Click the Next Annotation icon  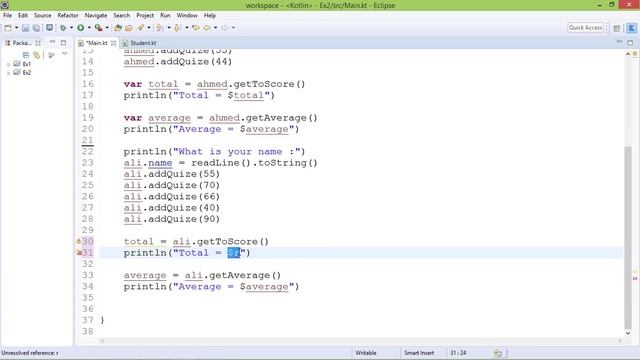[x=160, y=28]
